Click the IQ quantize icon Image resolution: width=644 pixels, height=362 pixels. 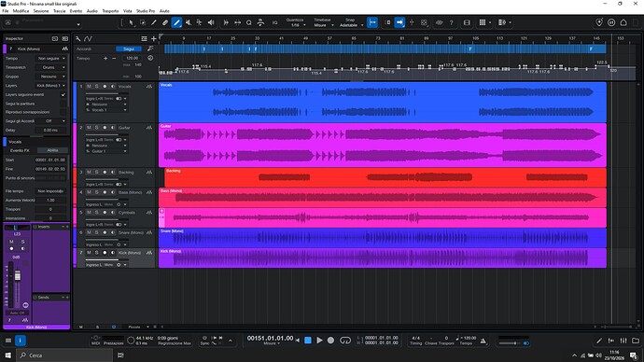274,22
